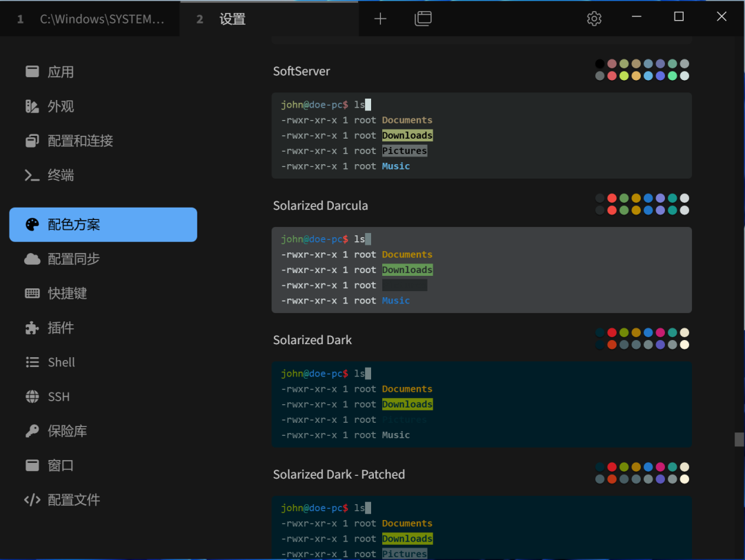Screen dimensions: 745x560
Task: Choose the SoftServer color scheme preview
Action: point(481,136)
